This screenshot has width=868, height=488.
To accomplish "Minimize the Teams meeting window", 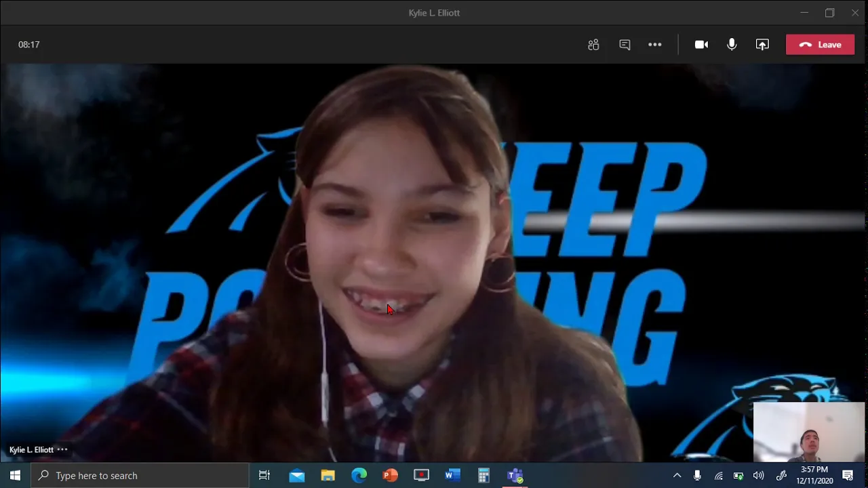I will click(x=804, y=12).
